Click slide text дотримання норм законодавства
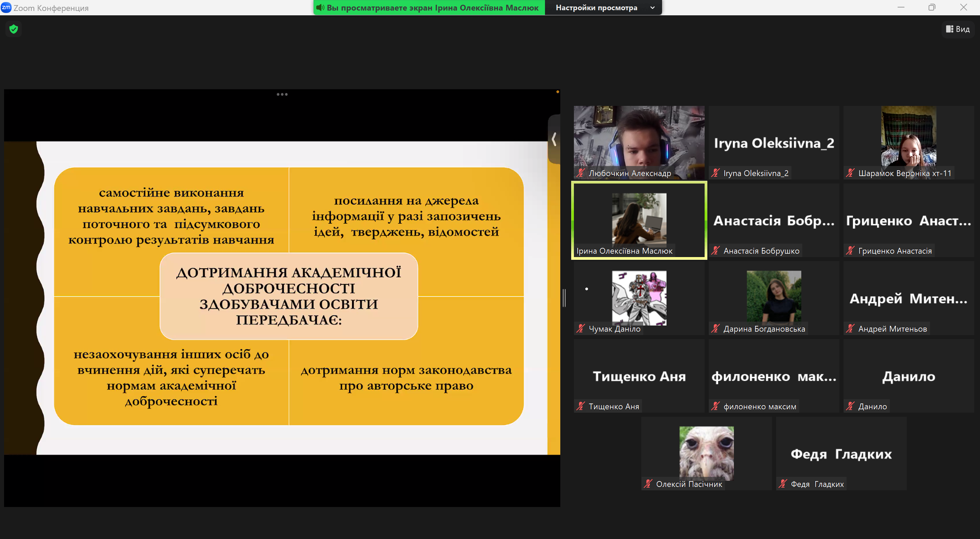The width and height of the screenshot is (980, 539). (x=406, y=377)
